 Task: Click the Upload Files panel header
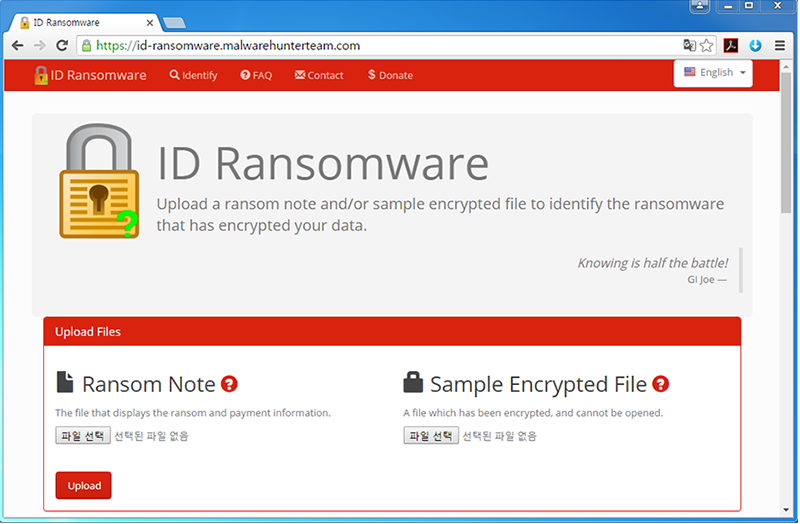(392, 332)
